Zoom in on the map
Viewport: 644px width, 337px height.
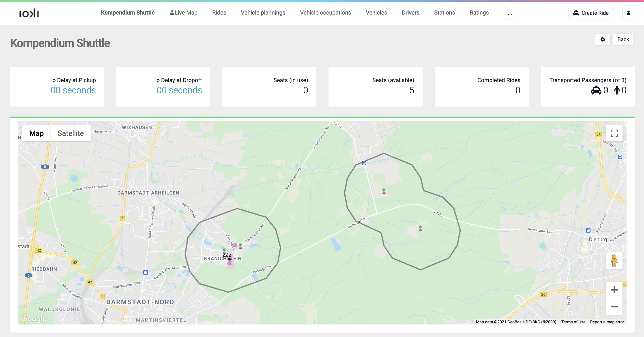point(614,290)
